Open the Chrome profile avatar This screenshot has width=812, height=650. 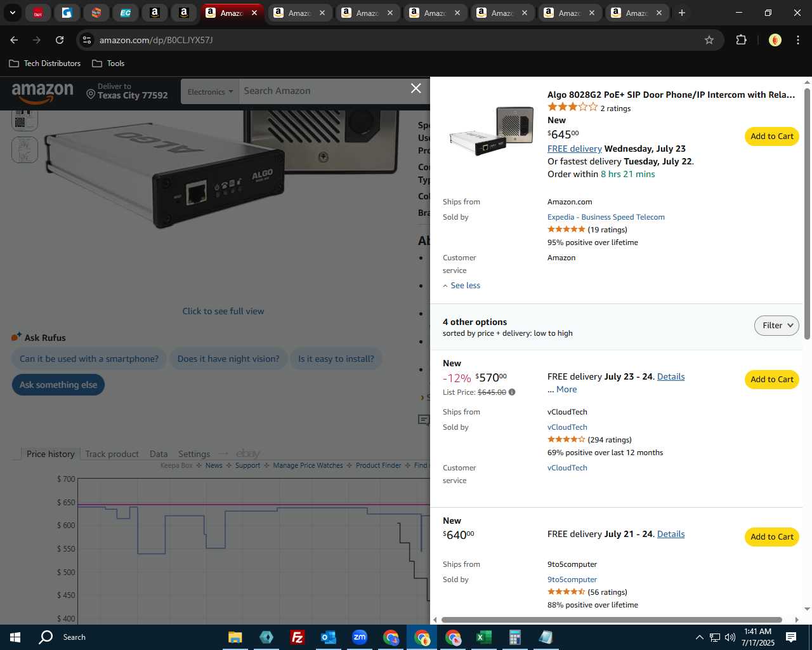pos(775,40)
